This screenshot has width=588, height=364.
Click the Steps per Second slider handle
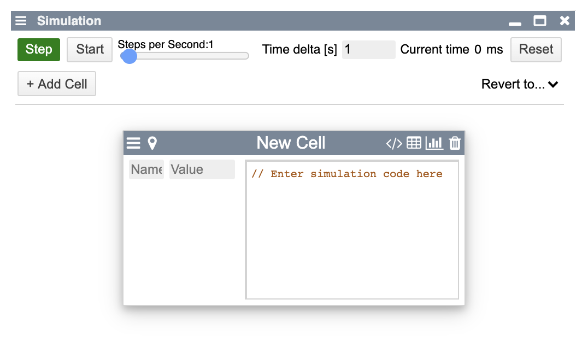click(x=129, y=56)
